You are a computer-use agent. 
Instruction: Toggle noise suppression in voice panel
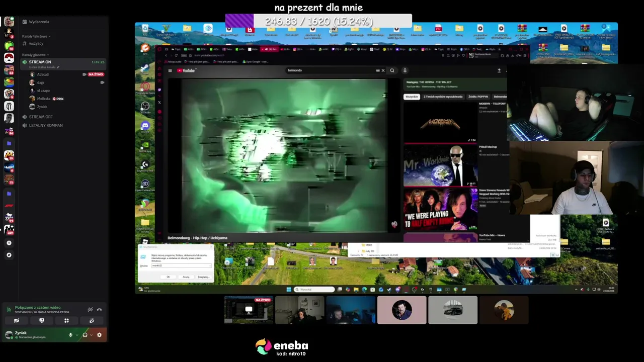[90, 310]
